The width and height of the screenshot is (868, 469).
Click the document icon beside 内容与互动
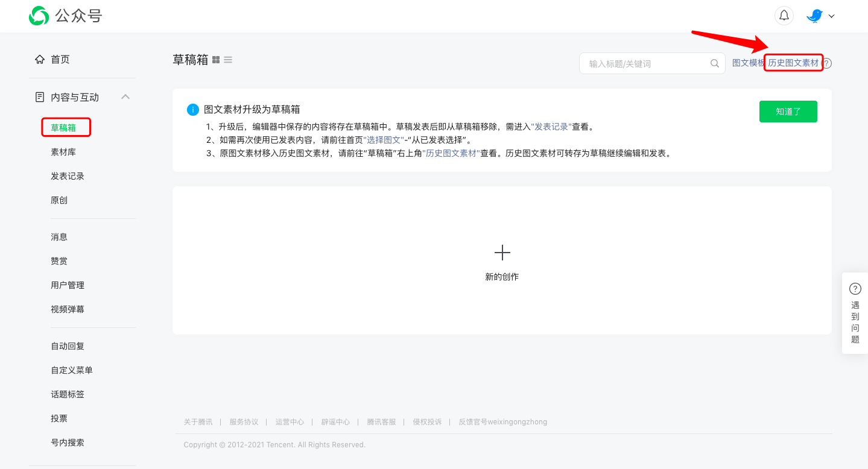click(39, 96)
